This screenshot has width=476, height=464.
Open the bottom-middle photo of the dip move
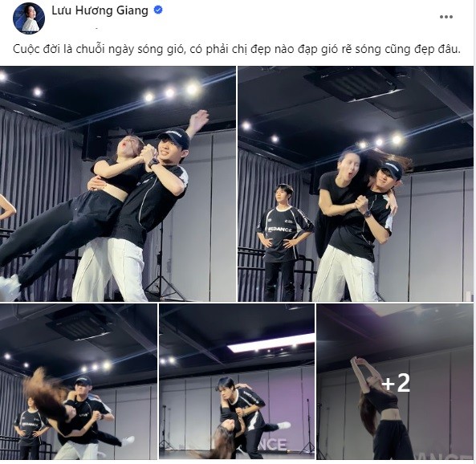click(x=237, y=381)
